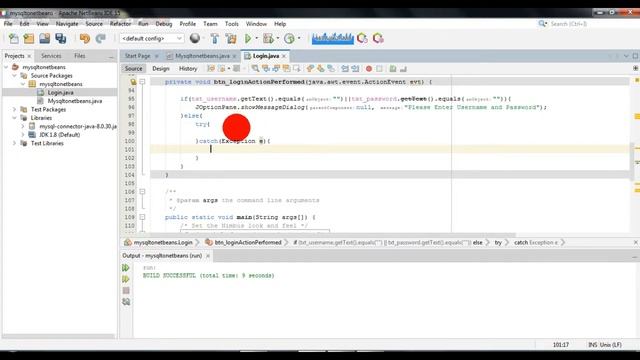Image resolution: width=640 pixels, height=360 pixels.
Task: Click the last toolbar icon after memory bar
Action: tap(378, 38)
